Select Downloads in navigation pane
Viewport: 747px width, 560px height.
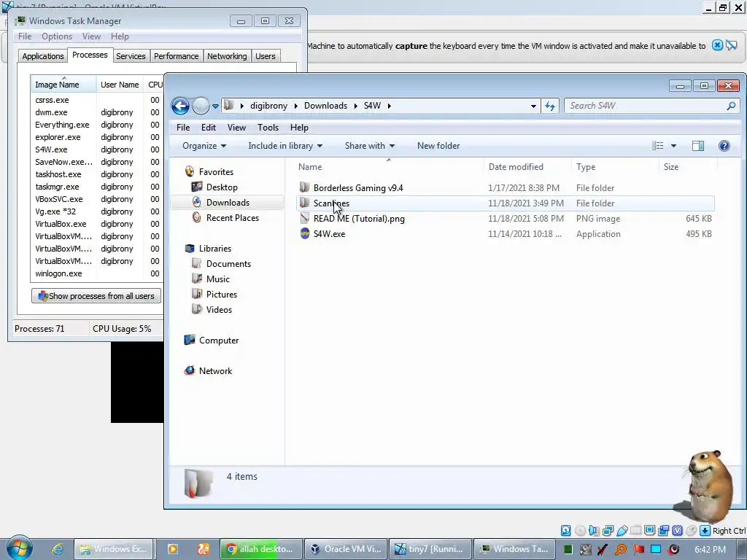tap(228, 203)
